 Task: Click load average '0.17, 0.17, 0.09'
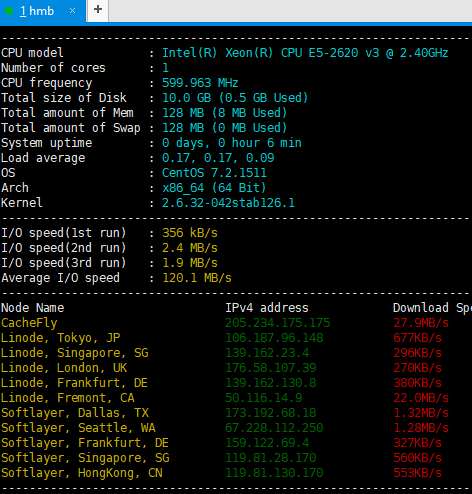click(x=218, y=158)
